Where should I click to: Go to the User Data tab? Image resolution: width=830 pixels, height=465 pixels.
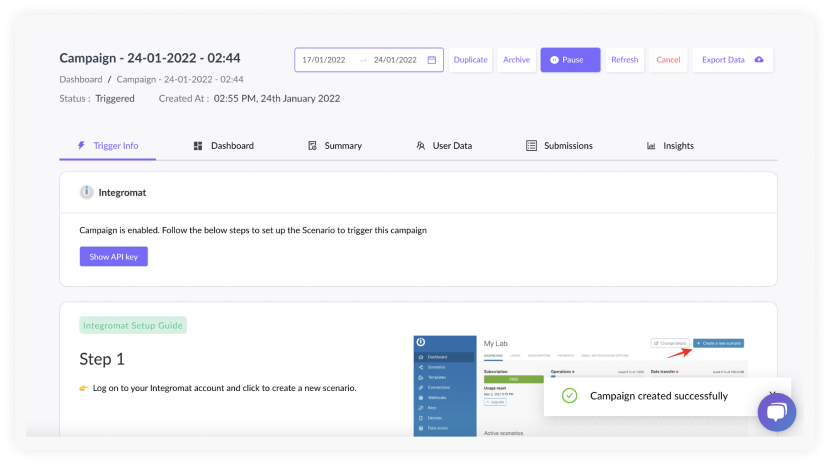point(444,146)
